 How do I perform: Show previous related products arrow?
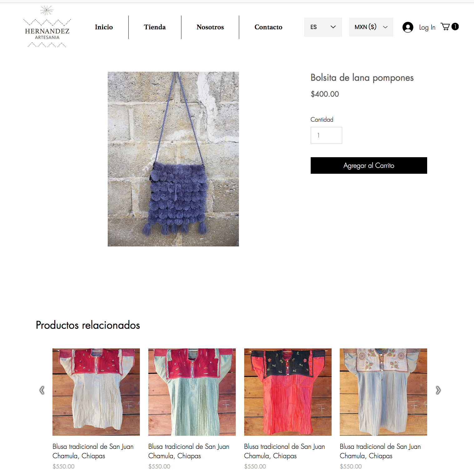click(42, 390)
